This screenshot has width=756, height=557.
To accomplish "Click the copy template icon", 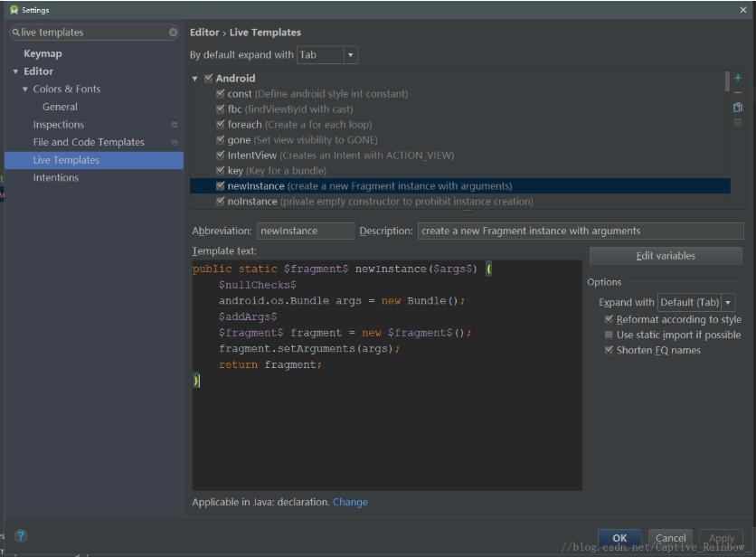I will [x=738, y=108].
